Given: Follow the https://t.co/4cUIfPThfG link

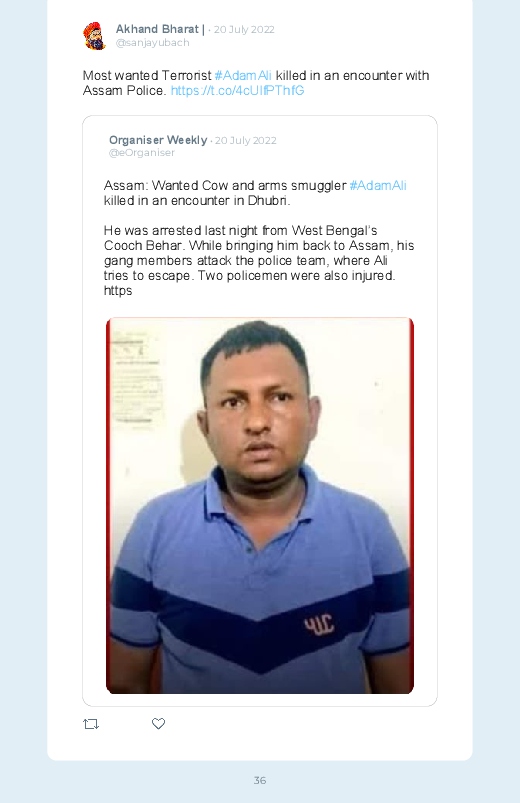Looking at the screenshot, I should coord(237,91).
